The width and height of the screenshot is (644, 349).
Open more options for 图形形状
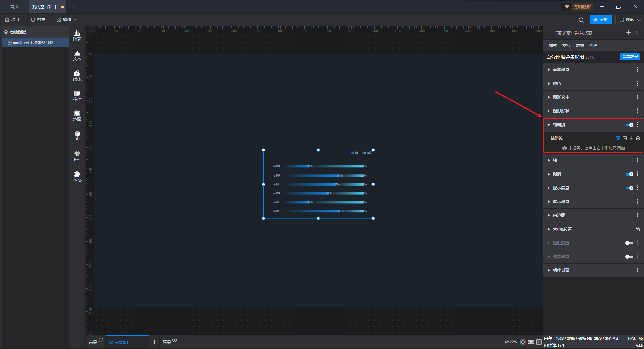tap(638, 111)
